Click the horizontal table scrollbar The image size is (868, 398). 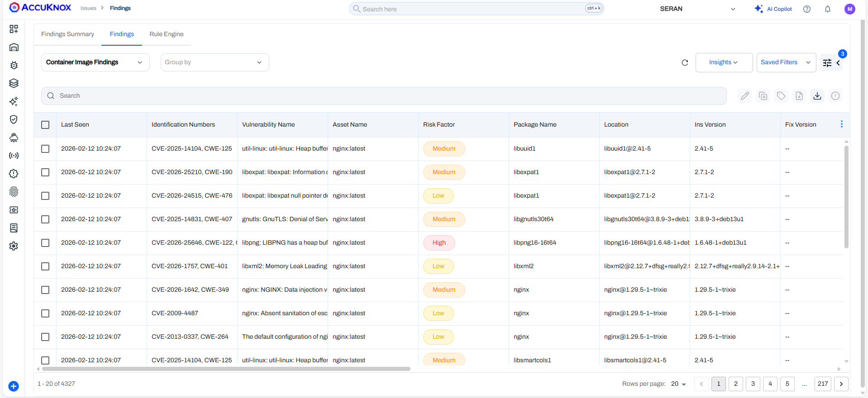tap(226, 369)
